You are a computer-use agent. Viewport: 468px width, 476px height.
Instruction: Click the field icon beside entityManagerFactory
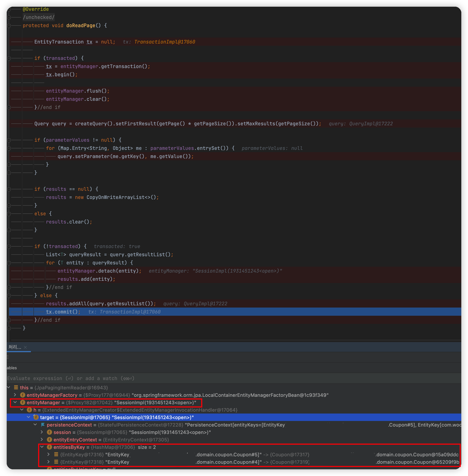click(x=23, y=395)
